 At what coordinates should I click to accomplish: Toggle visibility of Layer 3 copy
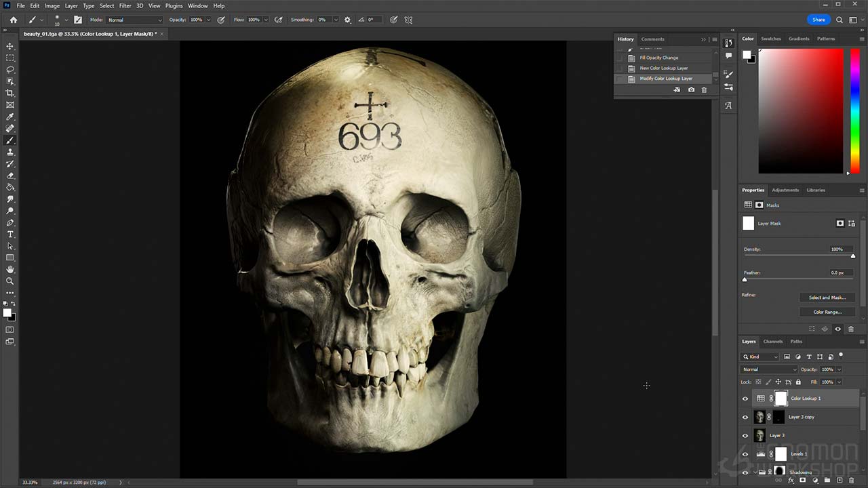click(x=745, y=418)
